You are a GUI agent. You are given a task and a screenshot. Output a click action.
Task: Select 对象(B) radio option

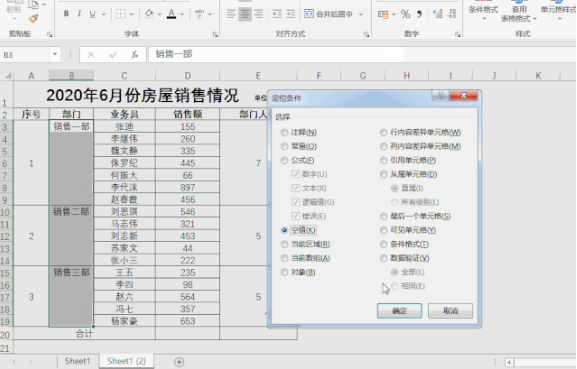[298, 272]
